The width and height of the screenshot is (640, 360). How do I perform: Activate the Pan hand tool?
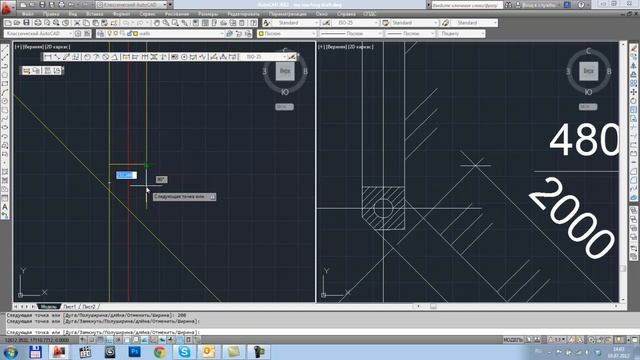(157, 23)
